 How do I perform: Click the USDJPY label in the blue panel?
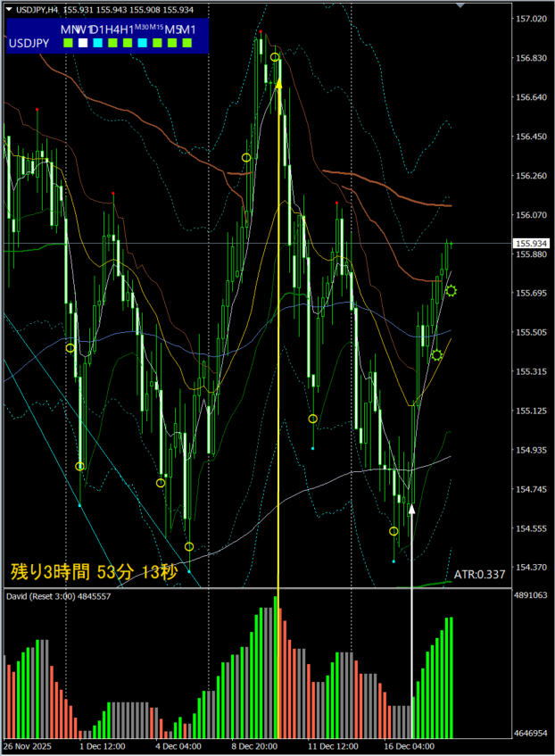coord(29,44)
